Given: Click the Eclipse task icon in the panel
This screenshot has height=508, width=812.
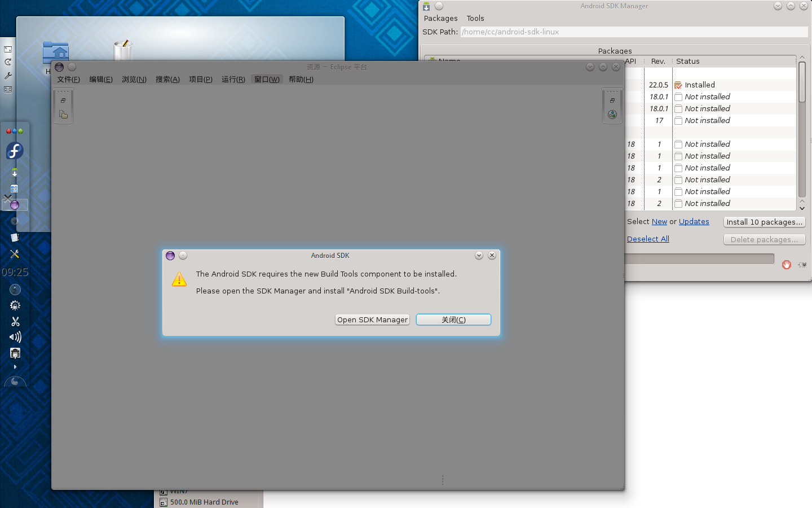Looking at the screenshot, I should tap(15, 205).
